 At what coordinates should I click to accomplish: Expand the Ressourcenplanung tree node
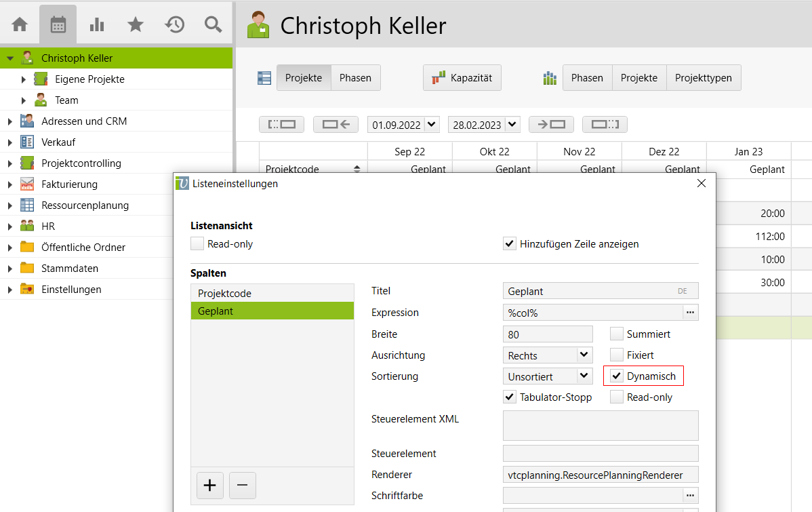click(9, 205)
